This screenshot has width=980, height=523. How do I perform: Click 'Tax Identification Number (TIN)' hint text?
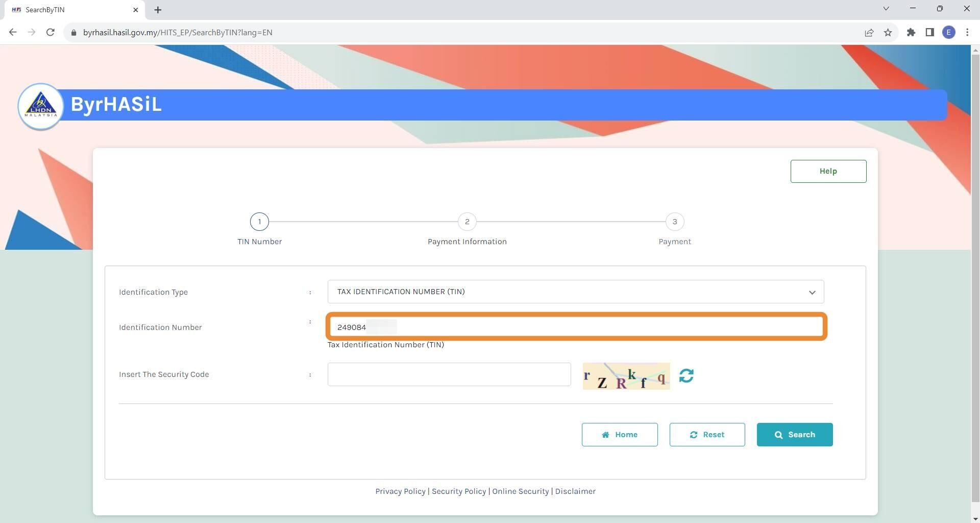coord(385,345)
